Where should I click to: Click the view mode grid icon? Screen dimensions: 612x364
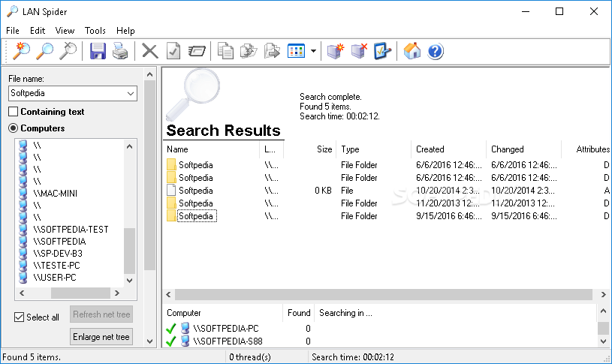click(x=297, y=51)
